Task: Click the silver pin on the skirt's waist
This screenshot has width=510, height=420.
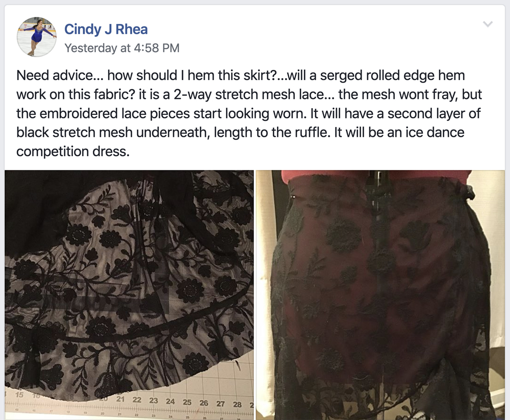Action: (294, 196)
